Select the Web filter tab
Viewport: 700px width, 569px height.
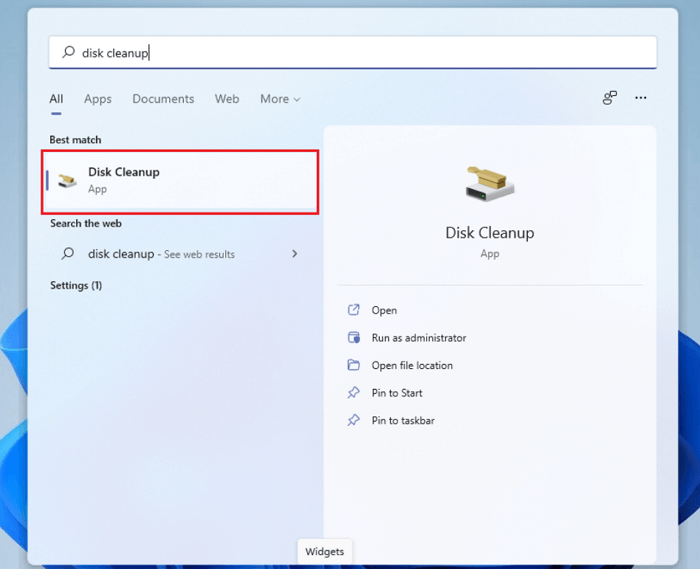(227, 99)
